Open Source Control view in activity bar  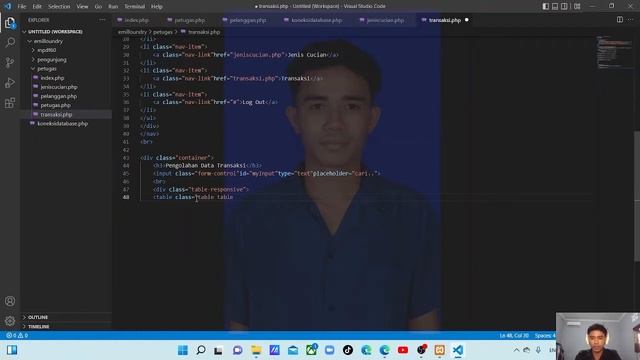click(x=10, y=62)
